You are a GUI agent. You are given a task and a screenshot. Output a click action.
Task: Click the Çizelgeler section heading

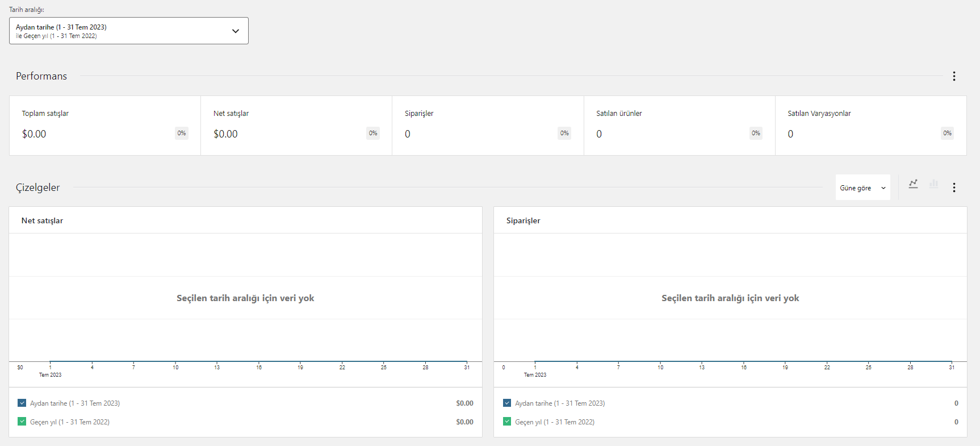click(37, 187)
